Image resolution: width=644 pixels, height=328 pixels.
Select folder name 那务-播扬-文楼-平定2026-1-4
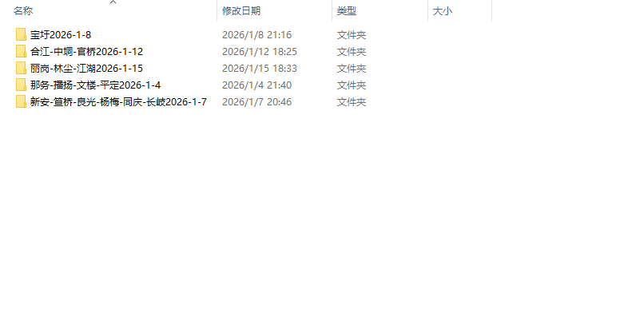(95, 85)
